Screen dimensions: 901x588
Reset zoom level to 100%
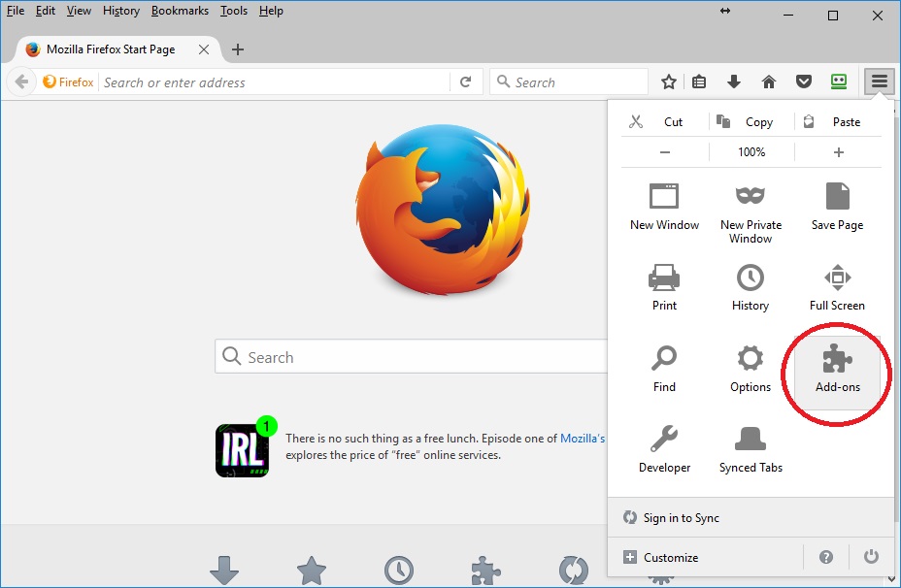[x=750, y=151]
